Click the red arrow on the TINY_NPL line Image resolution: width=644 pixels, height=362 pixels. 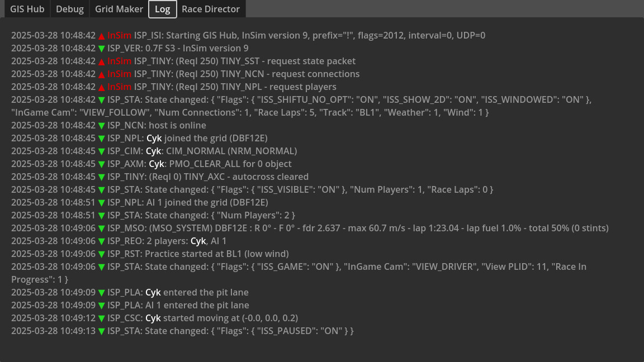pos(102,87)
